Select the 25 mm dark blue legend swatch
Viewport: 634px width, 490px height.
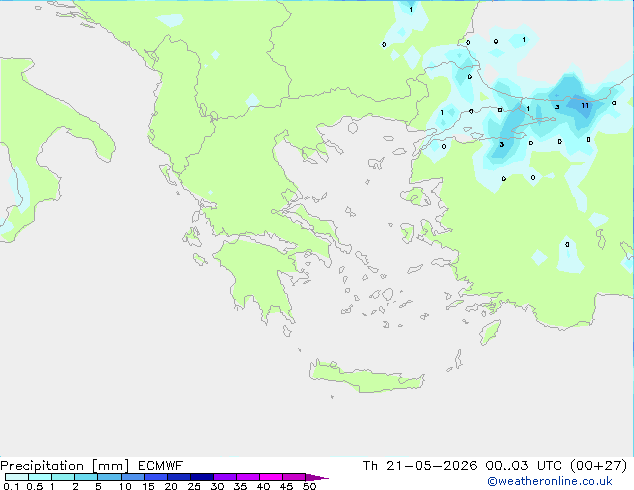tap(202, 477)
